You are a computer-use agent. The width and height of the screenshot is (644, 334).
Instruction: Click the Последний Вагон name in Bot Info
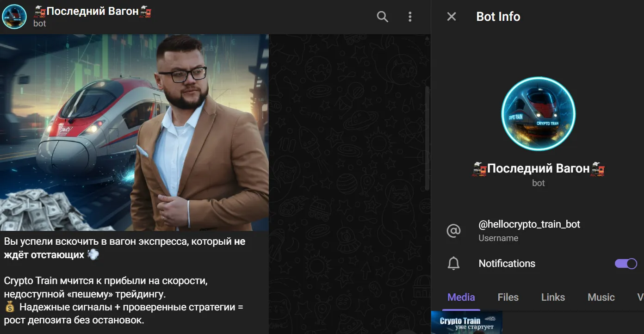click(539, 169)
